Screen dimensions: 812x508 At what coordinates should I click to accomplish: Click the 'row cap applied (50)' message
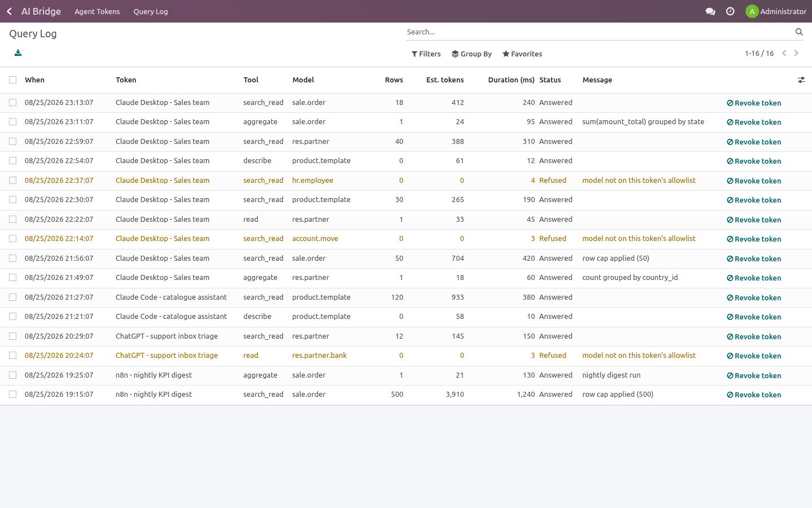click(x=616, y=259)
